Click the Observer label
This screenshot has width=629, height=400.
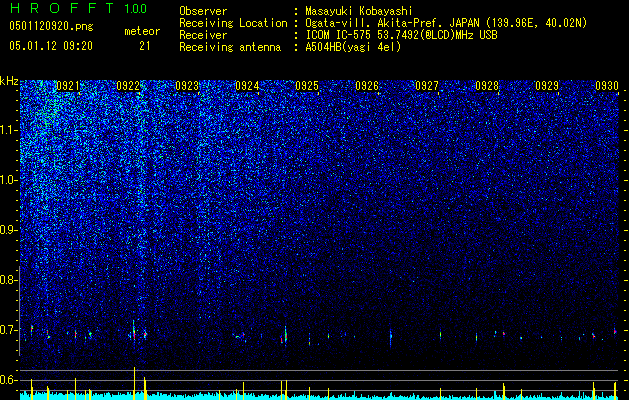(203, 11)
